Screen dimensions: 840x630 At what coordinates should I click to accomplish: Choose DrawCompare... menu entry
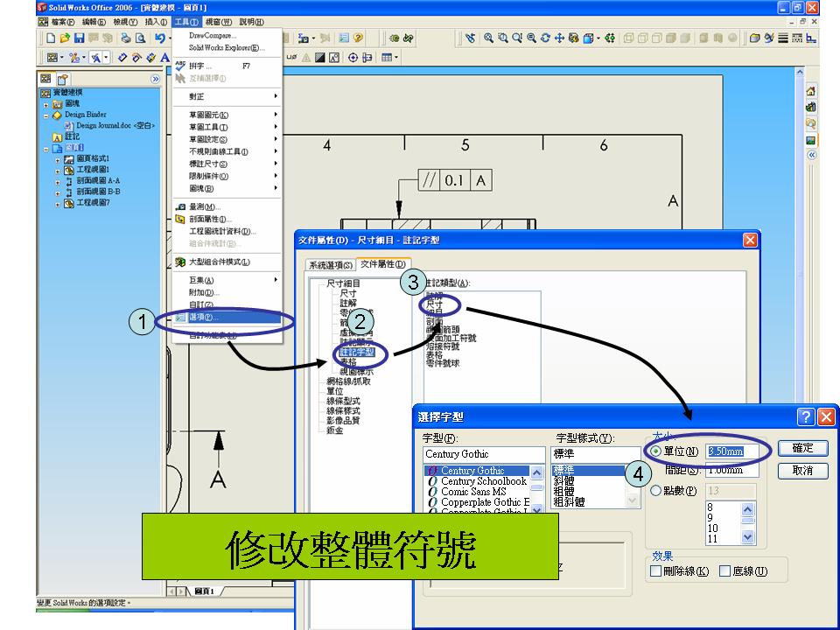tap(227, 35)
